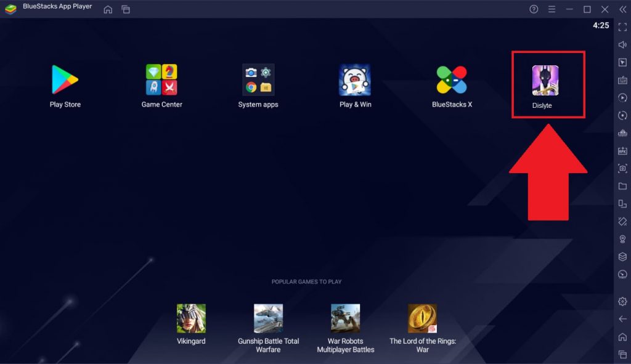Click the layers eco mode icon
This screenshot has height=364, width=631.
click(x=622, y=257)
